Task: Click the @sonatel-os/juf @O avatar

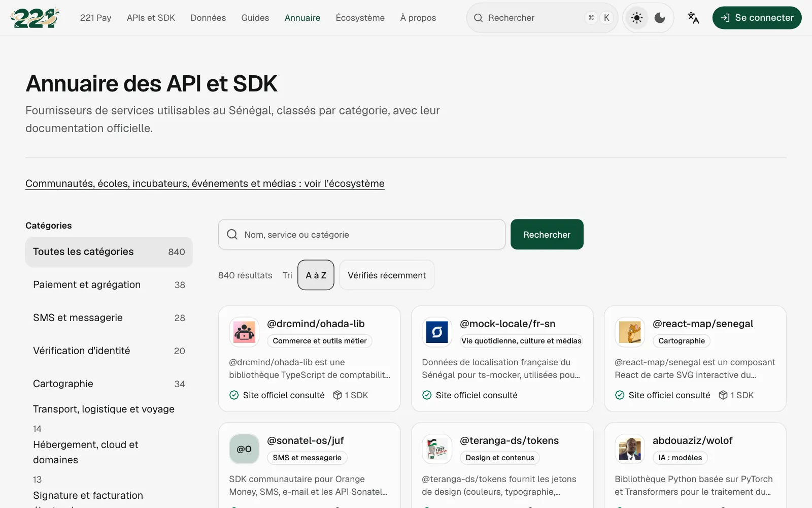Action: [244, 449]
